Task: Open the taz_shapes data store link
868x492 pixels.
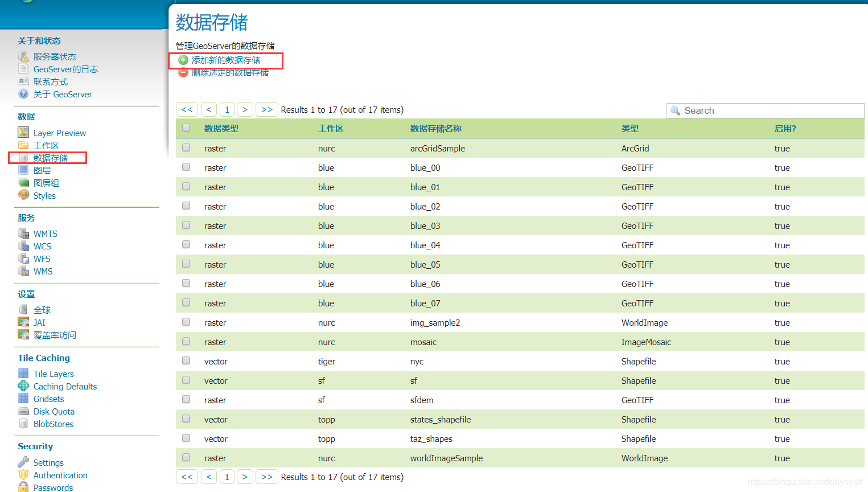Action: tap(431, 439)
